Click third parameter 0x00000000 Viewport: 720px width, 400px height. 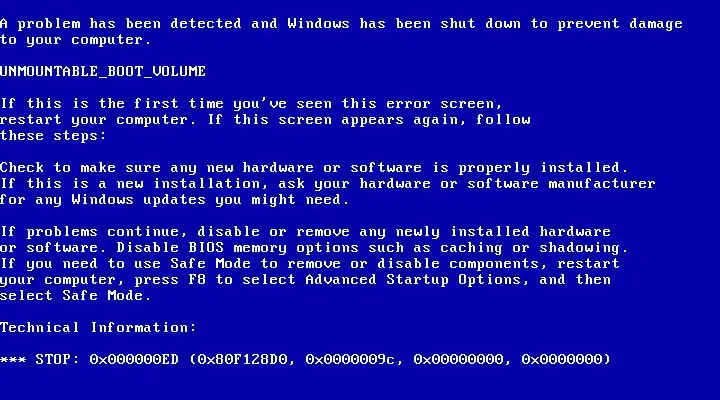click(461, 359)
